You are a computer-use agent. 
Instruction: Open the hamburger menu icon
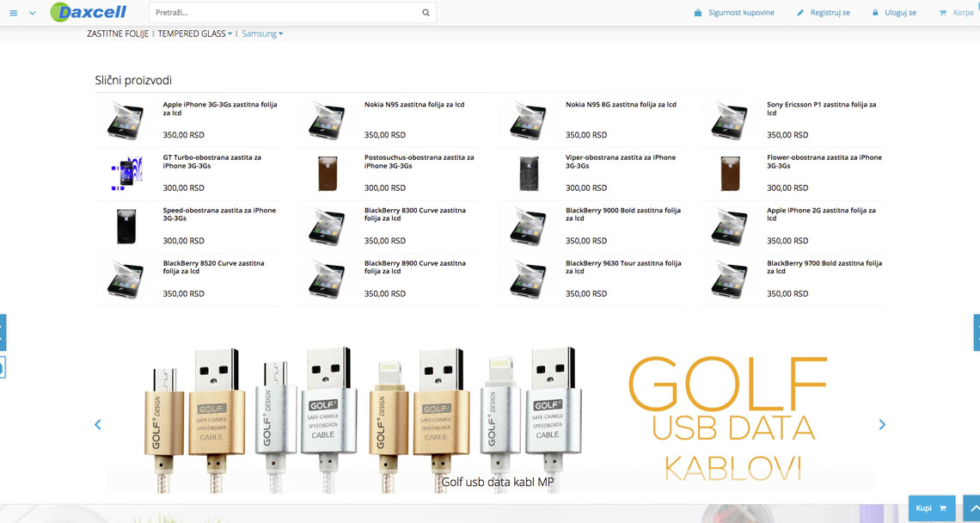point(13,13)
